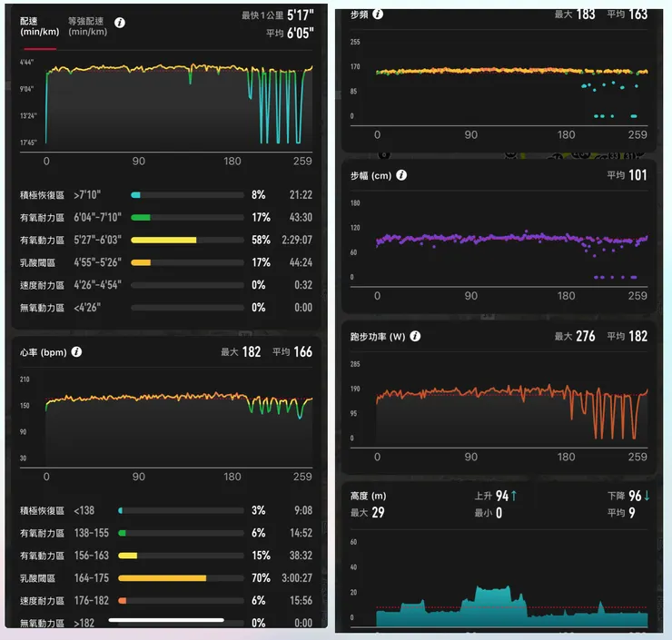Open info icon beside pace tabs
Viewport: 672px width, 640px height.
[x=120, y=23]
